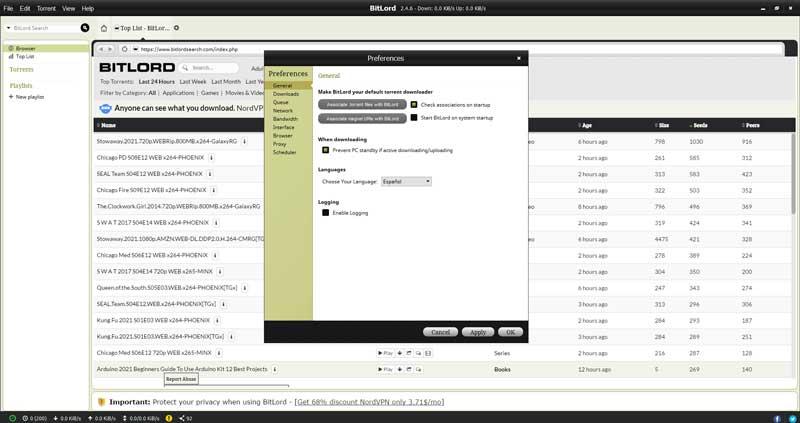
Task: Expand the BitLord Search engine dropdown arrow
Action: pyautogui.click(x=9, y=28)
